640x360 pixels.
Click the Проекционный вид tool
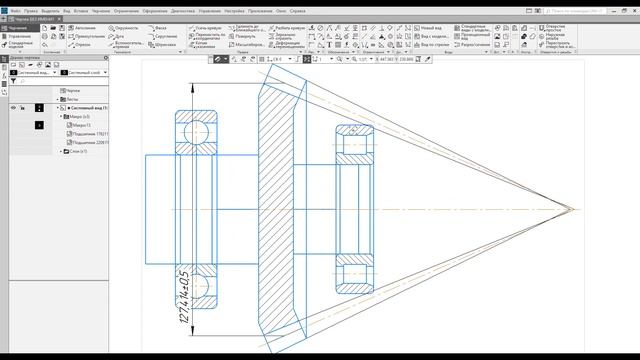(473, 36)
